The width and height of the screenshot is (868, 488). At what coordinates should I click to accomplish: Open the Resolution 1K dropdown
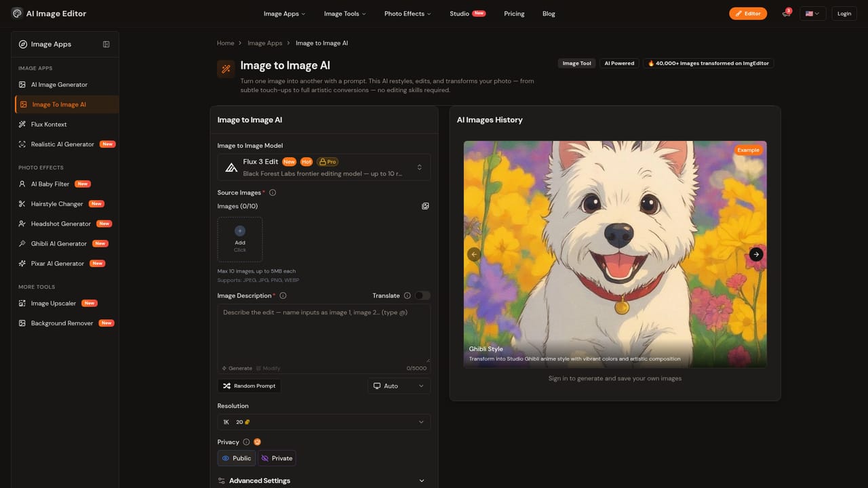point(324,422)
